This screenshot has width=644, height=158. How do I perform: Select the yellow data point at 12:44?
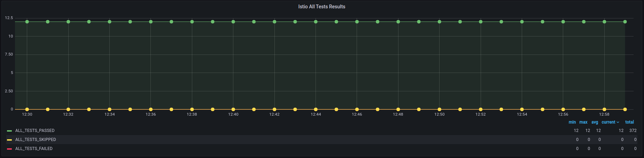(316, 109)
